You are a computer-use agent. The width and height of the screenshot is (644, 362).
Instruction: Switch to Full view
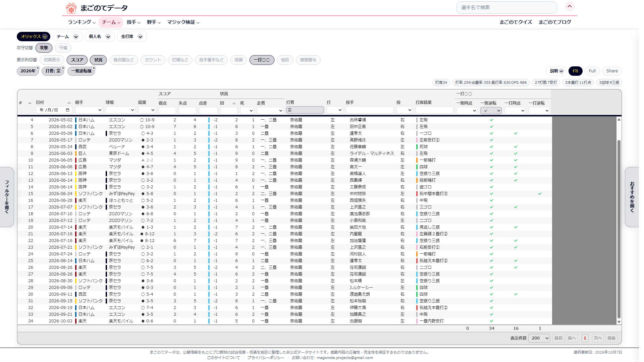pyautogui.click(x=592, y=71)
